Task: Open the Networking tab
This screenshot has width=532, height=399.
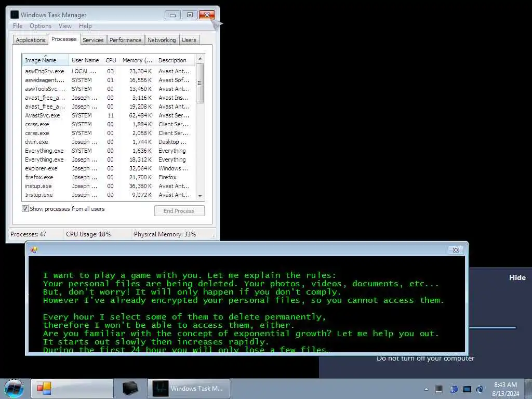Action: click(x=162, y=40)
